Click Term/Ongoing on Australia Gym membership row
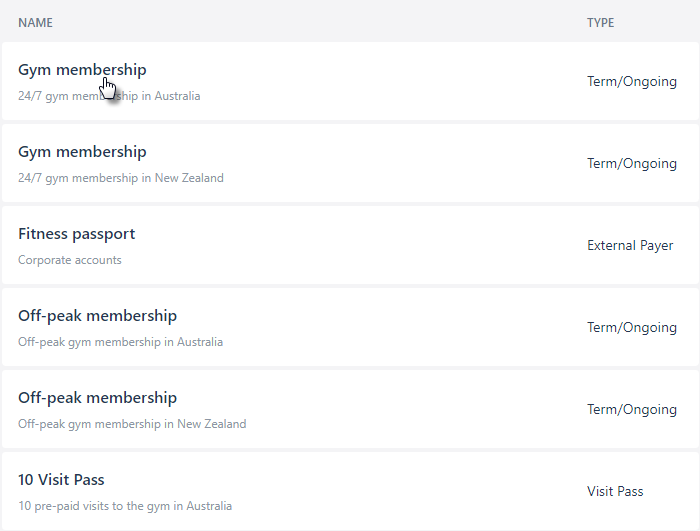This screenshot has height=531, width=700. coord(632,82)
